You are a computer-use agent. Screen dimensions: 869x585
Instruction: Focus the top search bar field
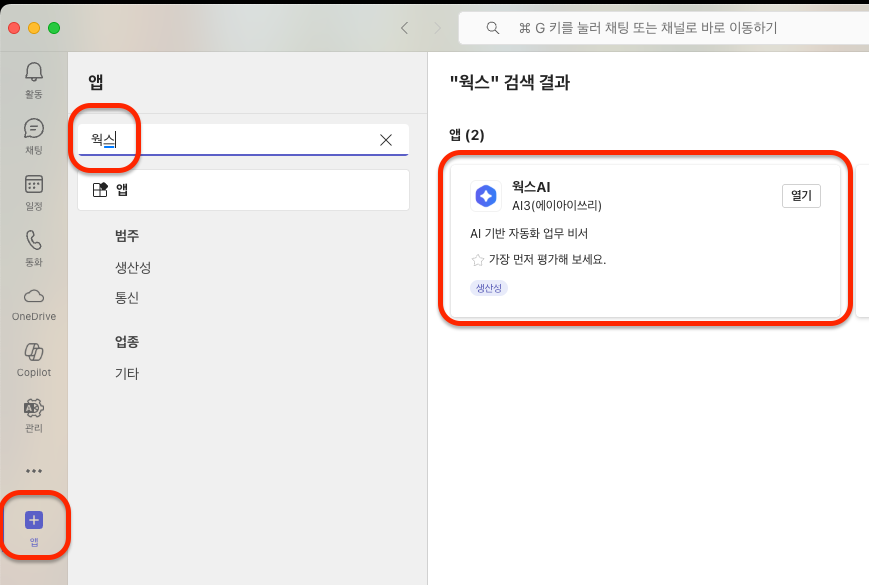[664, 28]
